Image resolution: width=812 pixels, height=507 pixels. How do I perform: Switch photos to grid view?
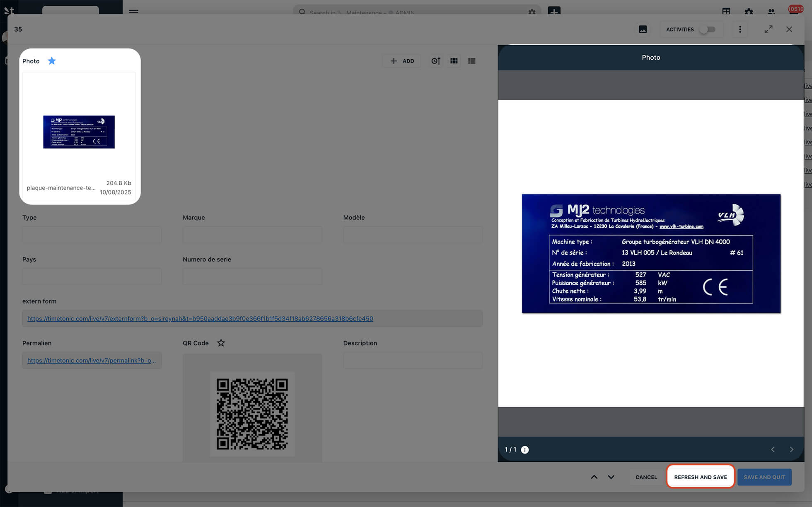coord(454,61)
